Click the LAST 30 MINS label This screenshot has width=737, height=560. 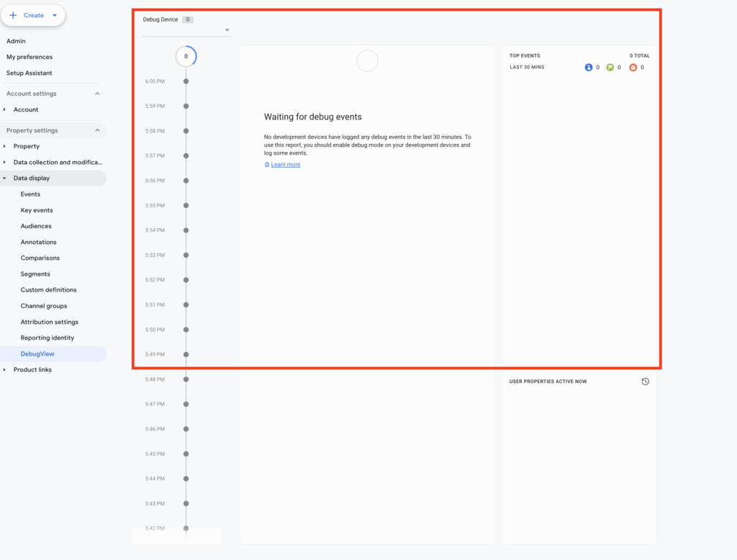click(x=527, y=67)
